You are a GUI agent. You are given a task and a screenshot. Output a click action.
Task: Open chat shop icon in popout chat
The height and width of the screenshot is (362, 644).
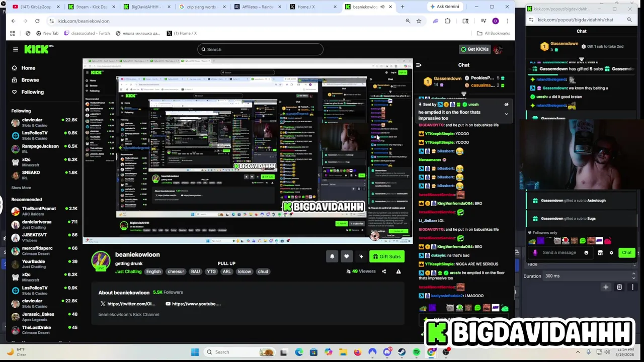(600, 253)
